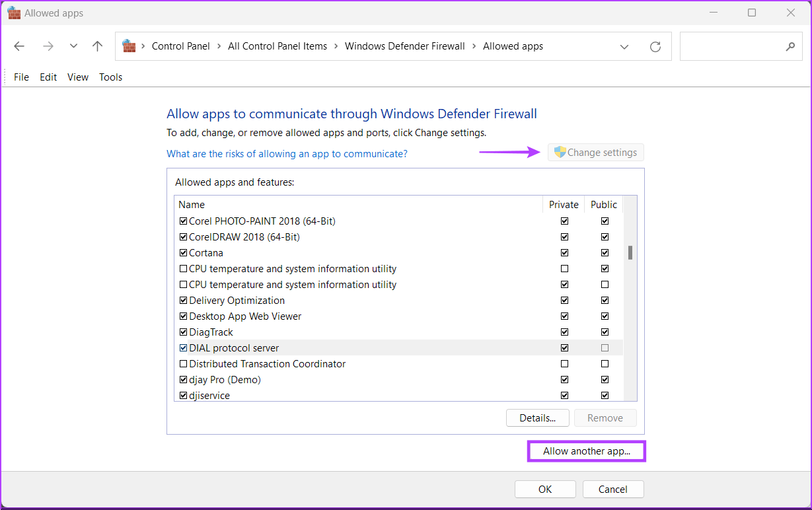Screen dimensions: 812x510
Task: Open the risks of allowing an app link
Action: 287,153
